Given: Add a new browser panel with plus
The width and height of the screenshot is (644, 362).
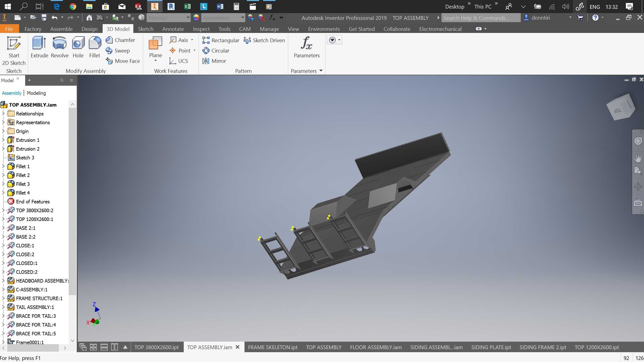Looking at the screenshot, I should click(x=29, y=80).
